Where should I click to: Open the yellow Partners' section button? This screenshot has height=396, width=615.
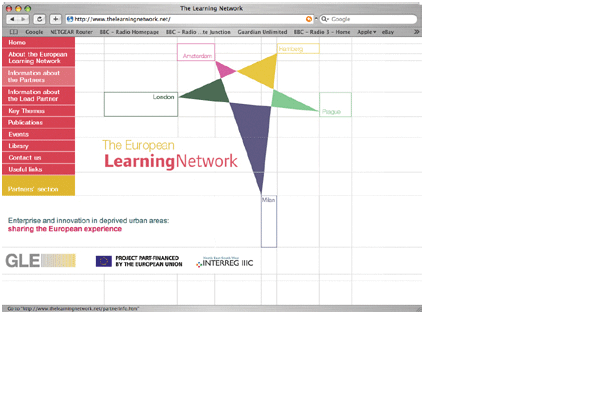point(38,185)
